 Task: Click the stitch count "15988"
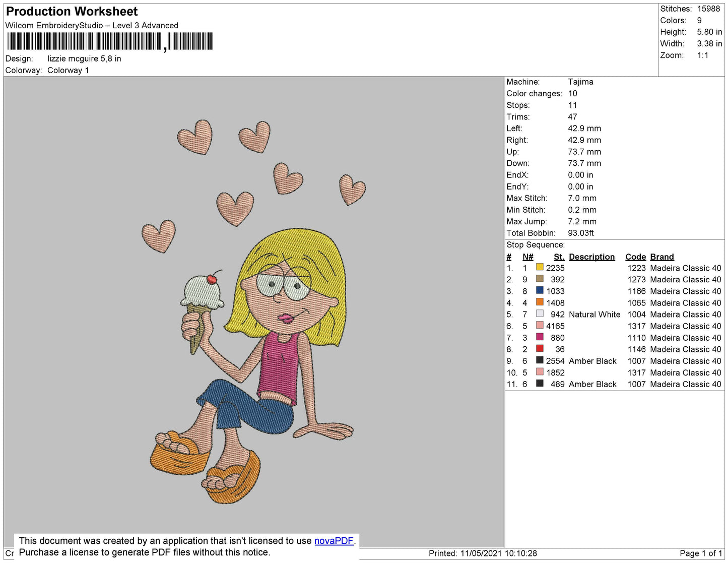(708, 9)
